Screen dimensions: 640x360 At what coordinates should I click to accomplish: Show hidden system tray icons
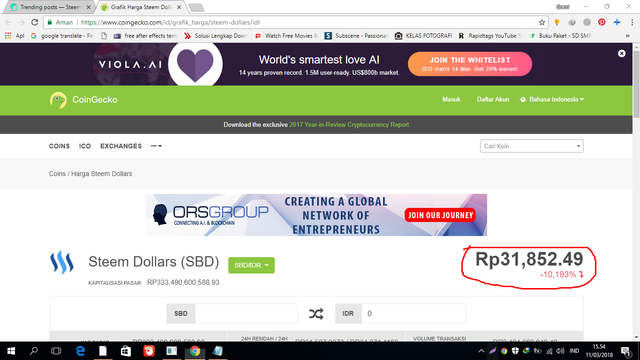[x=481, y=351]
